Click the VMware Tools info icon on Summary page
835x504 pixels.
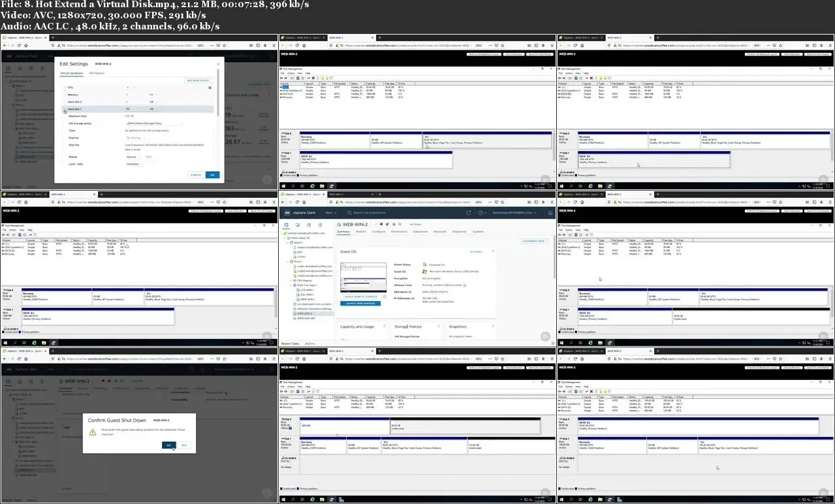click(465, 285)
